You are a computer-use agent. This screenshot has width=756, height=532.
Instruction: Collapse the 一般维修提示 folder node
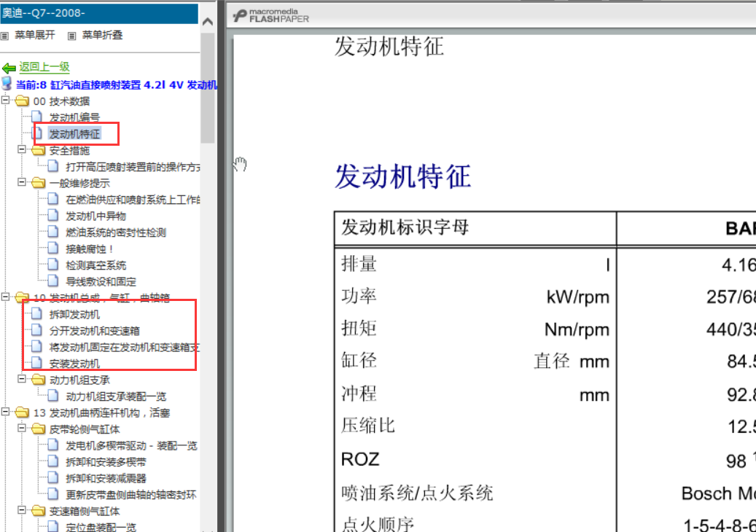22,182
